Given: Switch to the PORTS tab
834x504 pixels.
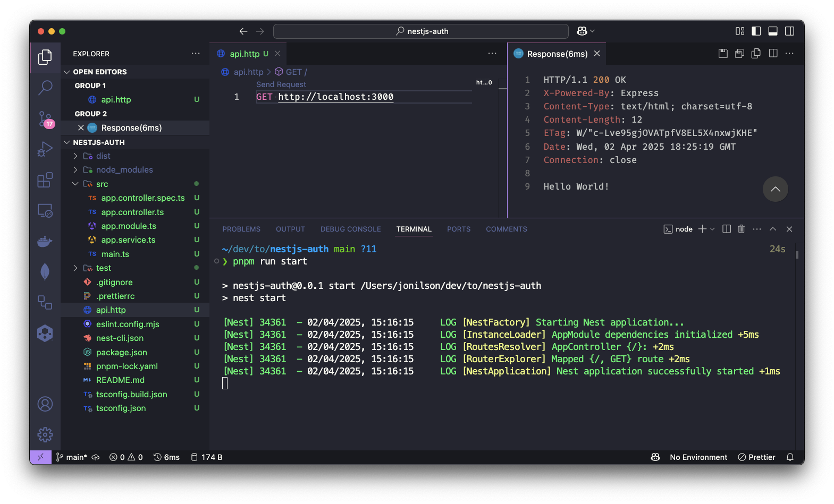Looking at the screenshot, I should [x=459, y=229].
